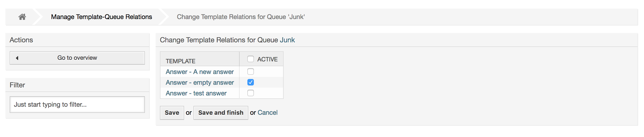Image resolution: width=644 pixels, height=137 pixels.
Task: Enable the checkbox for Answer - A new answer
Action: (x=250, y=72)
